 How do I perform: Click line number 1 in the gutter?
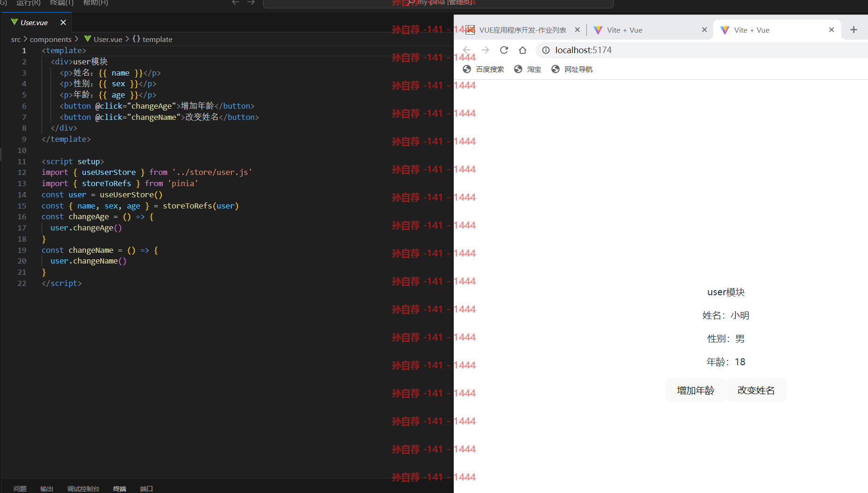point(24,50)
